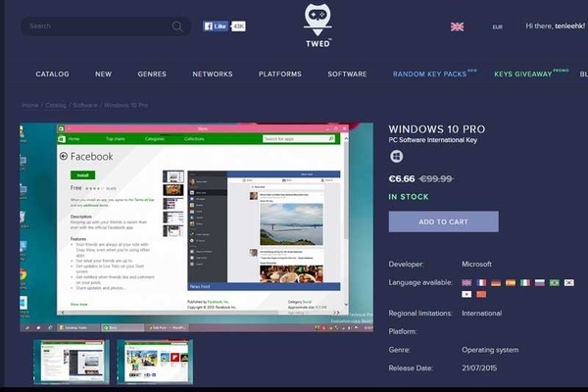The width and height of the screenshot is (588, 392).
Task: Click the Windows platform icon under the title
Action: (x=396, y=156)
